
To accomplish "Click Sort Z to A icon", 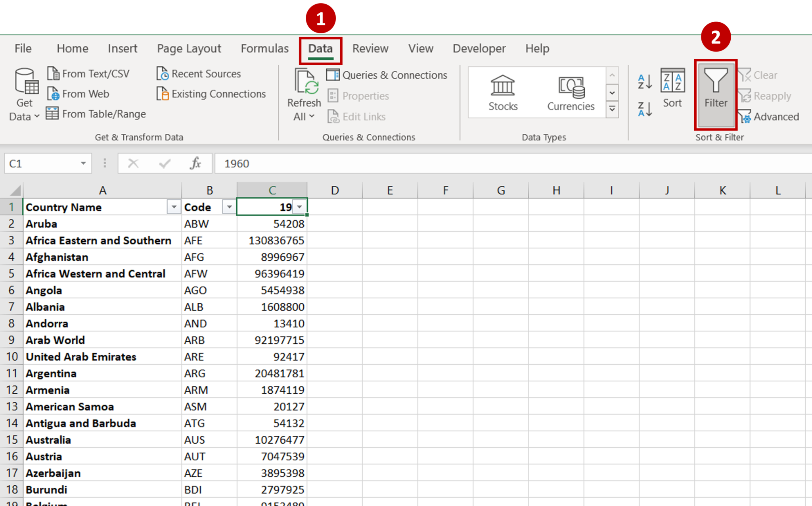I will [x=645, y=109].
